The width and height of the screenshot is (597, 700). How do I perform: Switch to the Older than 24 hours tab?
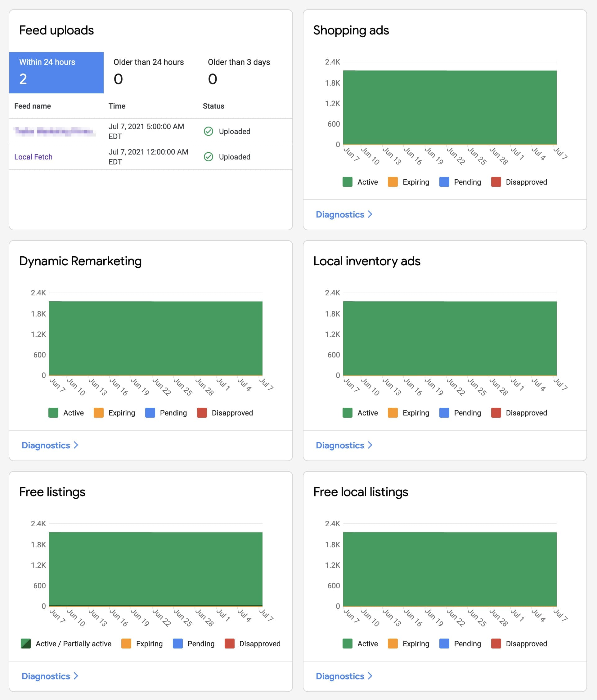point(149,72)
